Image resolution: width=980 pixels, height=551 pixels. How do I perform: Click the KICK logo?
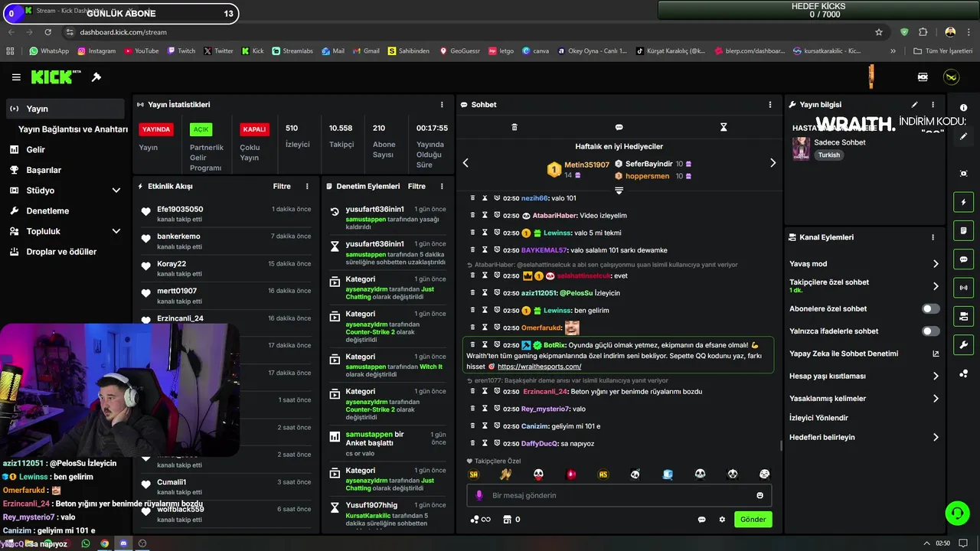coord(56,77)
